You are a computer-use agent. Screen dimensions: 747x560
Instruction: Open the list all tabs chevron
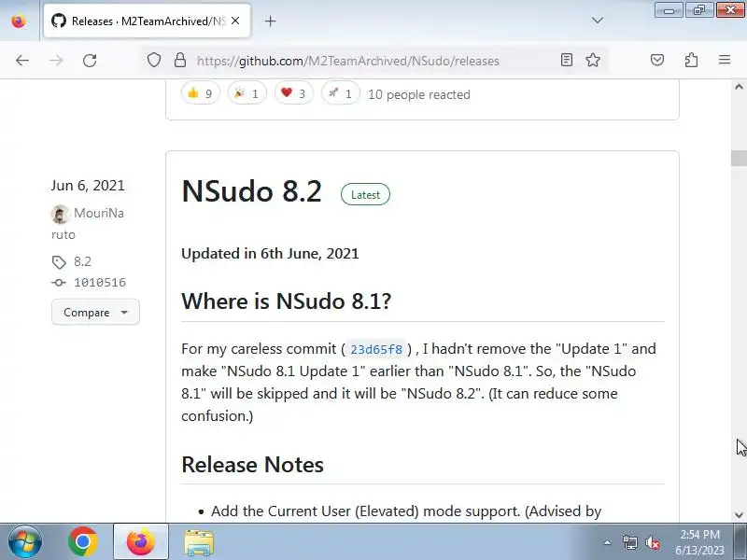pos(598,21)
